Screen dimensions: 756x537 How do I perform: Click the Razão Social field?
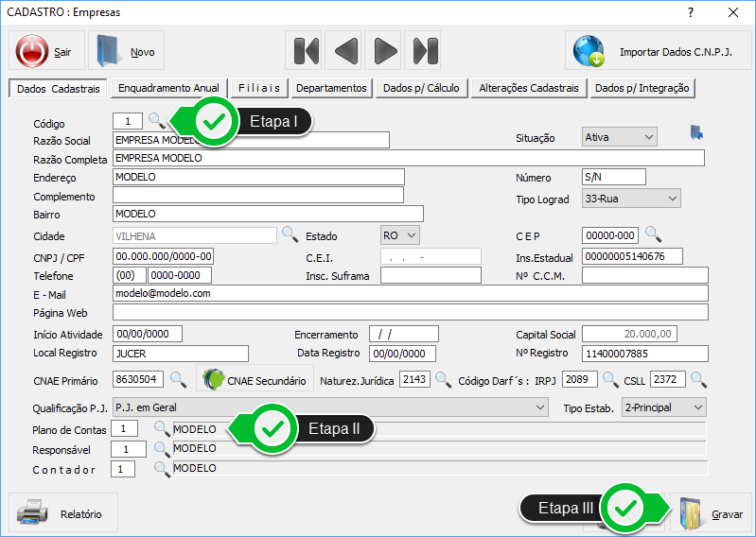(x=251, y=140)
